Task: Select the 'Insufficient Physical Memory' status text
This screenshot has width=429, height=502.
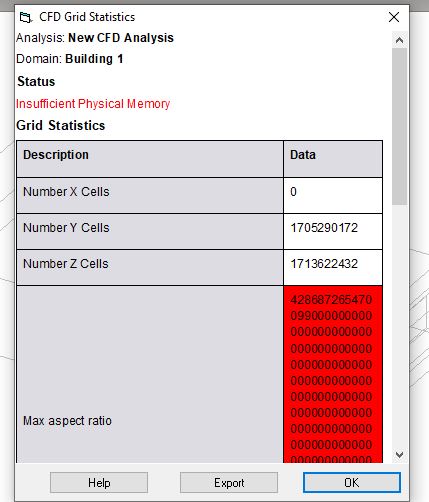Action: coord(93,104)
